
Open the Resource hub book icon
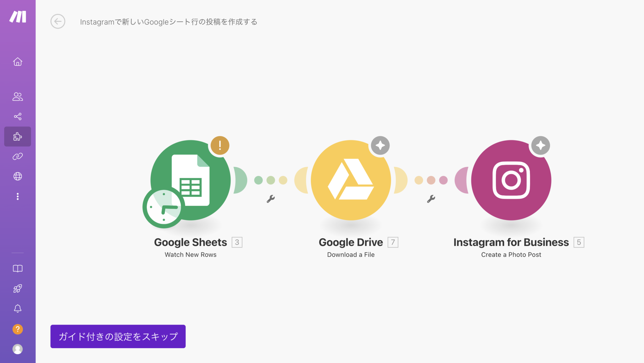[18, 269]
